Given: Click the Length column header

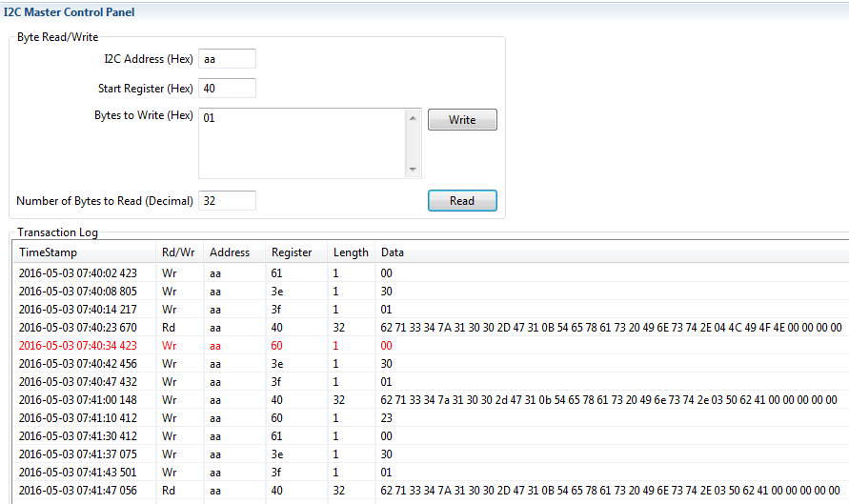Looking at the screenshot, I should click(x=350, y=252).
